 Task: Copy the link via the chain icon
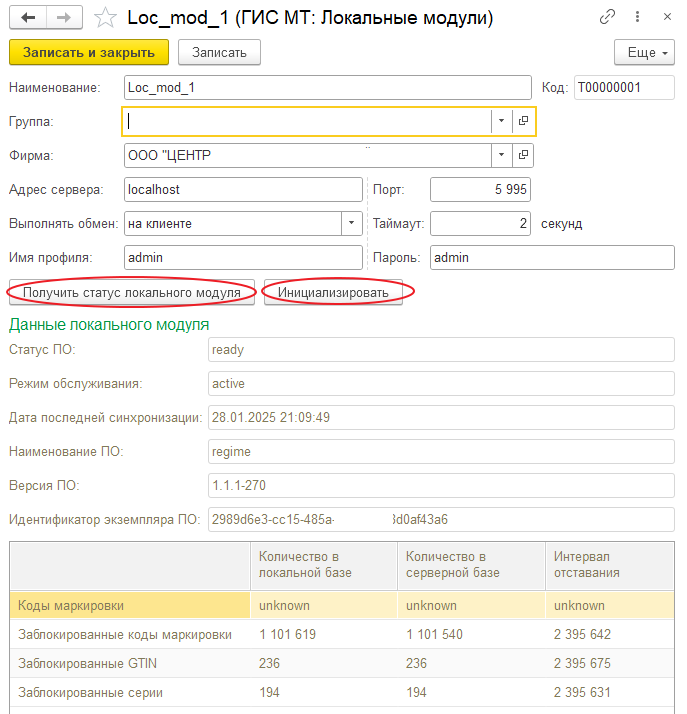(x=607, y=18)
